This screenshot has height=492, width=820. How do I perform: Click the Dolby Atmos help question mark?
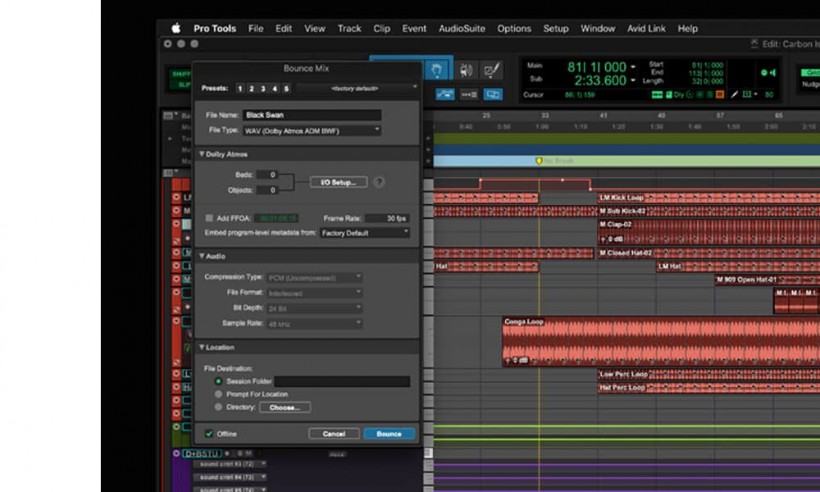click(379, 182)
